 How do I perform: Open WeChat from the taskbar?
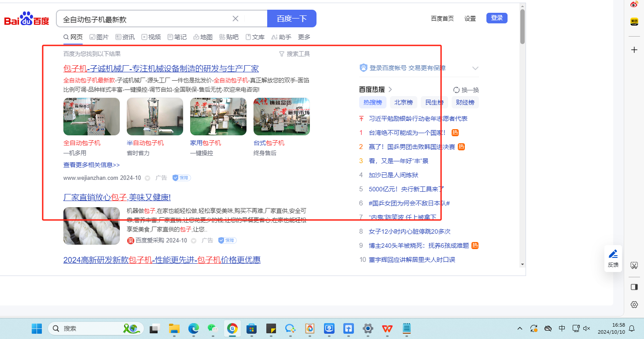coord(213,328)
